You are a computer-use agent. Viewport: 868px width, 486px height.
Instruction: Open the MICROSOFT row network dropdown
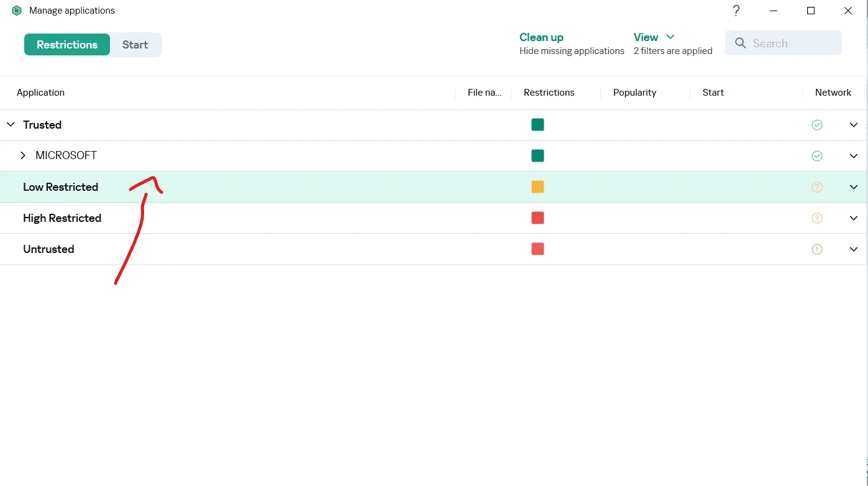point(854,156)
